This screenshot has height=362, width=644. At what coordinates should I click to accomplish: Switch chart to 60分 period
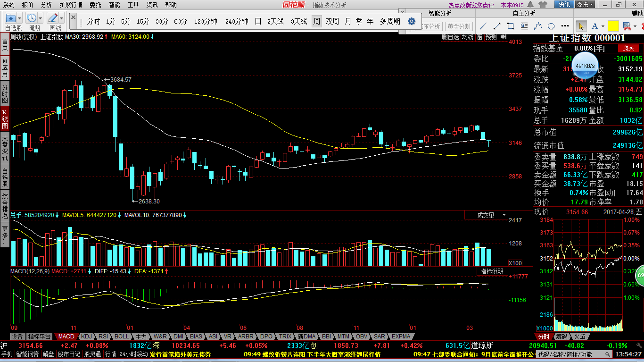(181, 21)
